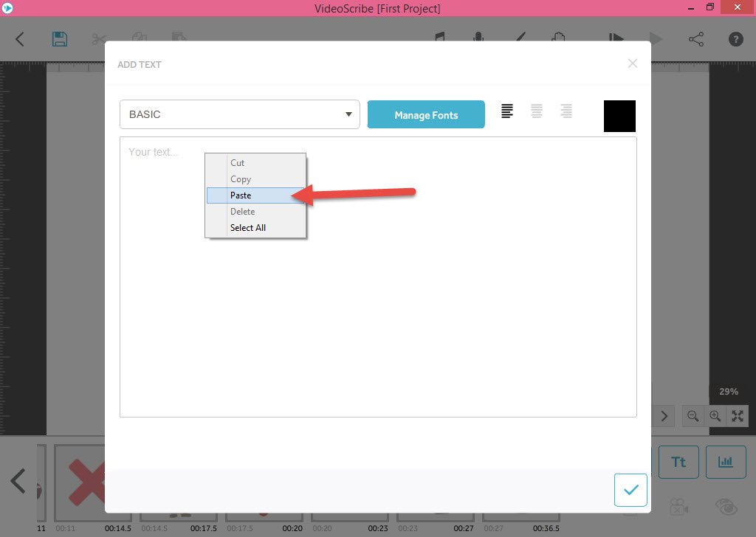The width and height of the screenshot is (756, 537).
Task: Open the BASIC font dropdown
Action: click(x=240, y=114)
